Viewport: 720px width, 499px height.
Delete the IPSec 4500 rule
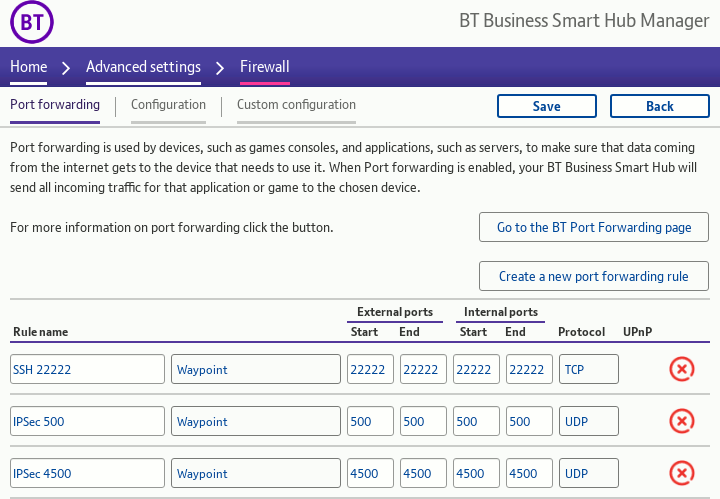[681, 473]
